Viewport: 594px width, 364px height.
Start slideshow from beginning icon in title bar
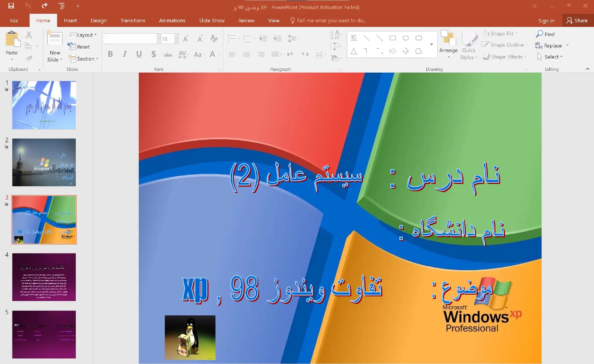point(61,6)
